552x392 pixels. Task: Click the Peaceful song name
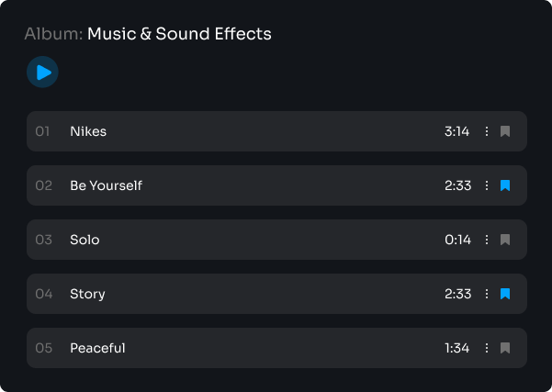(x=97, y=348)
